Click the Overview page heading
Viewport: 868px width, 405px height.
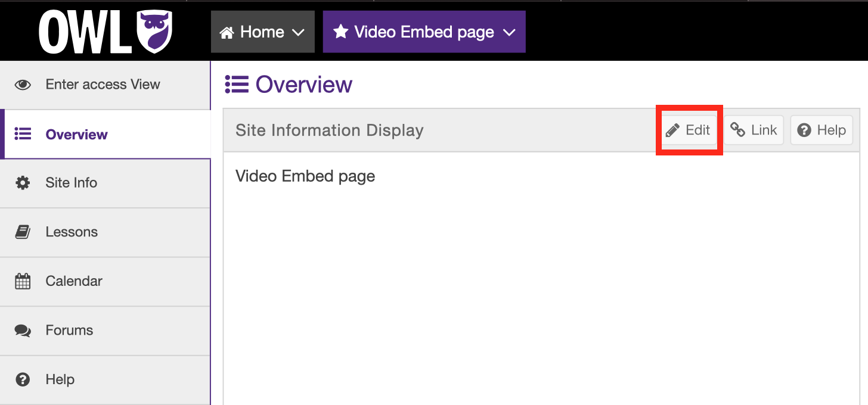click(x=303, y=85)
